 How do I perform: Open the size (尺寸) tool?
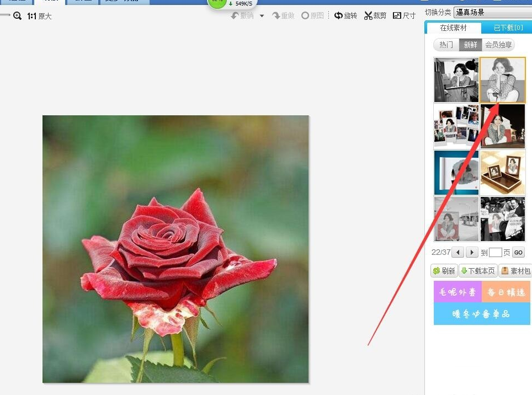pos(404,15)
